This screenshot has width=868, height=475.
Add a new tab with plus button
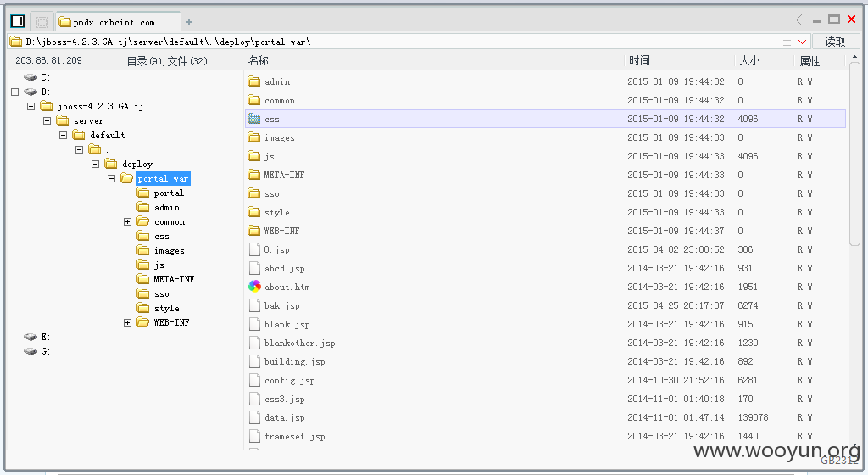(189, 22)
